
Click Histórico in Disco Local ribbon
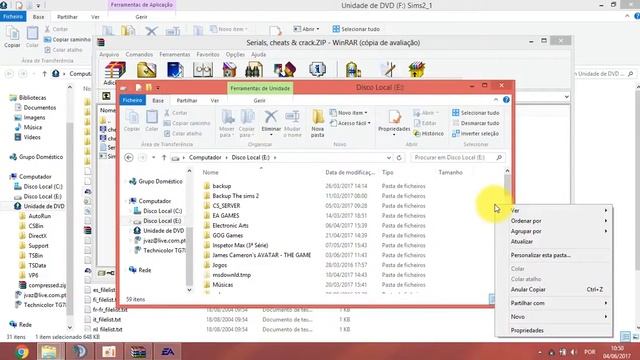click(x=428, y=133)
